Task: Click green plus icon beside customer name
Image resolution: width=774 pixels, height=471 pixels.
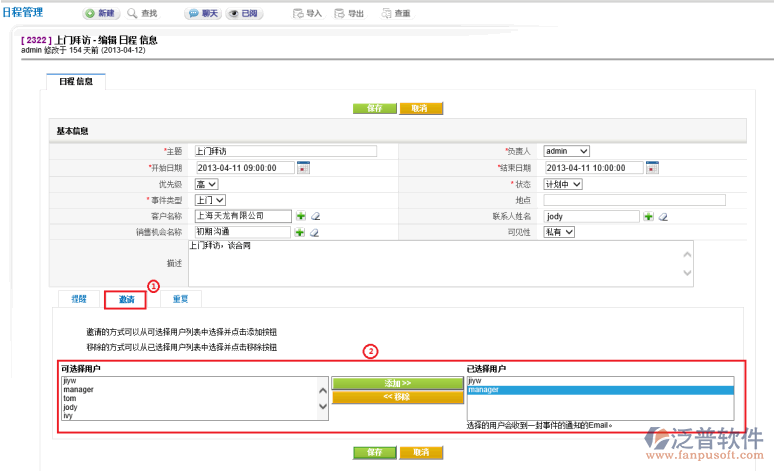Action: [x=301, y=216]
